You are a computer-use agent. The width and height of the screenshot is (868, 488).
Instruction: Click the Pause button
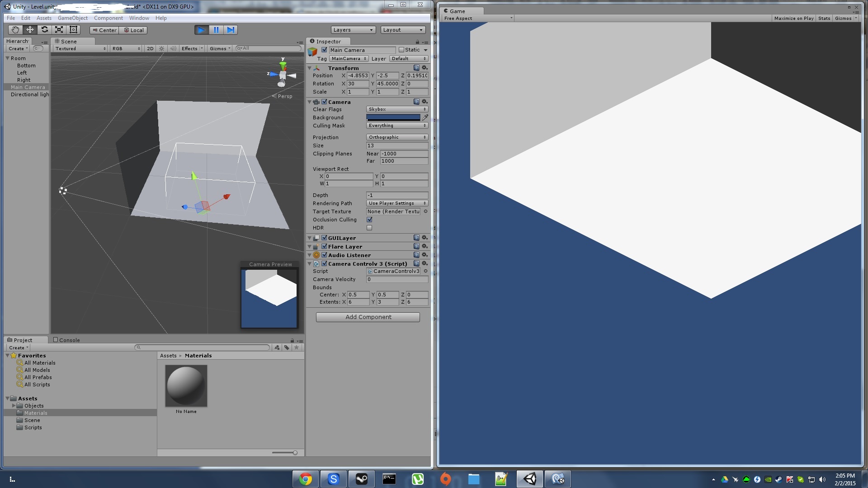coord(216,30)
